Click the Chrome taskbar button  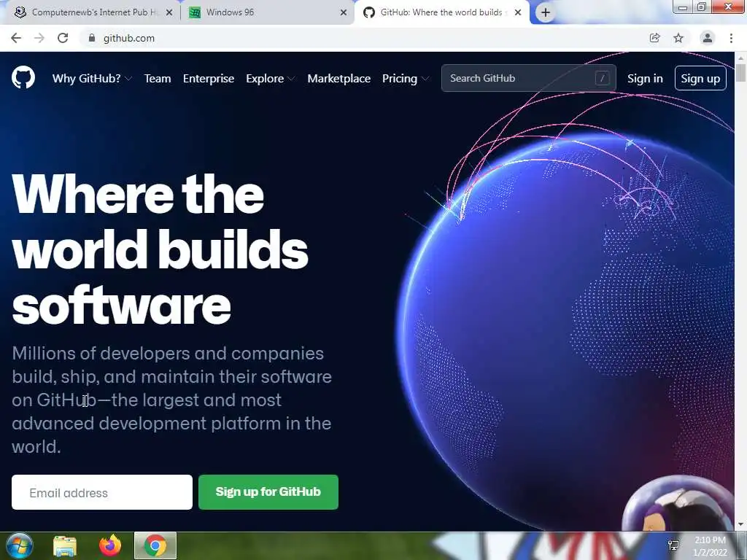(x=155, y=545)
